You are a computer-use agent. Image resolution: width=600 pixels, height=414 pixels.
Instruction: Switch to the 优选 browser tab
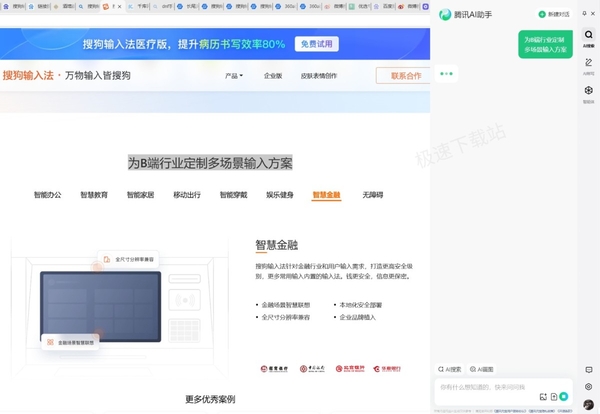pyautogui.click(x=359, y=7)
